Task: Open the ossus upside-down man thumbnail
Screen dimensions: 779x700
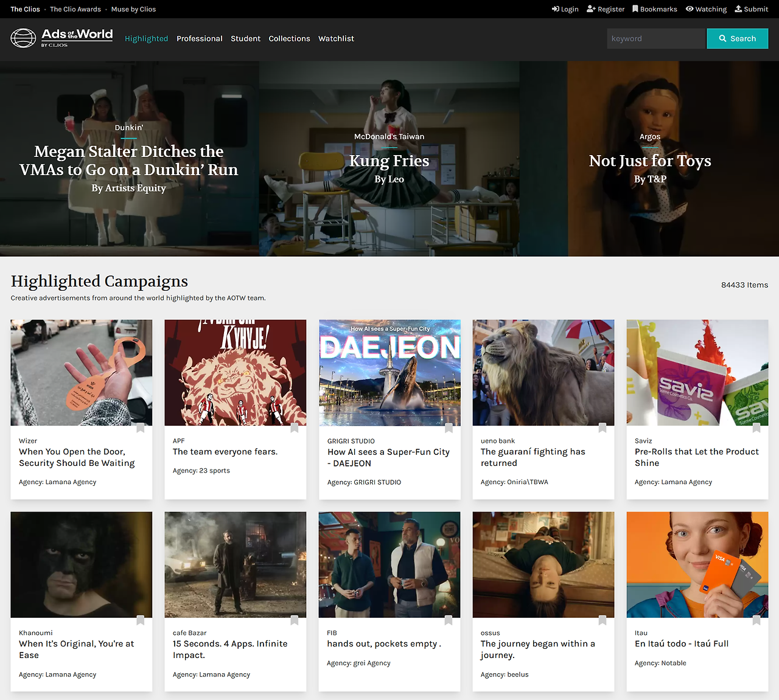Action: [x=543, y=565]
